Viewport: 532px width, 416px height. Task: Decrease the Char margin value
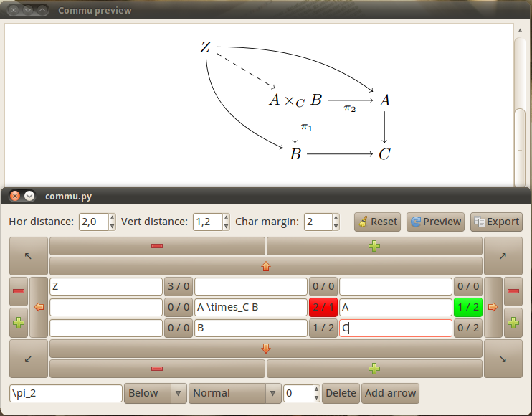[x=336, y=227]
